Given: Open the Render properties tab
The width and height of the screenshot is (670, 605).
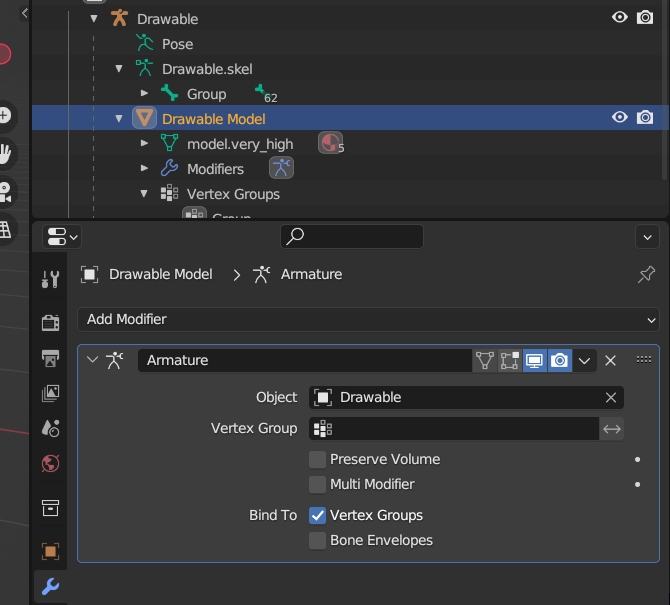Looking at the screenshot, I should (50, 322).
